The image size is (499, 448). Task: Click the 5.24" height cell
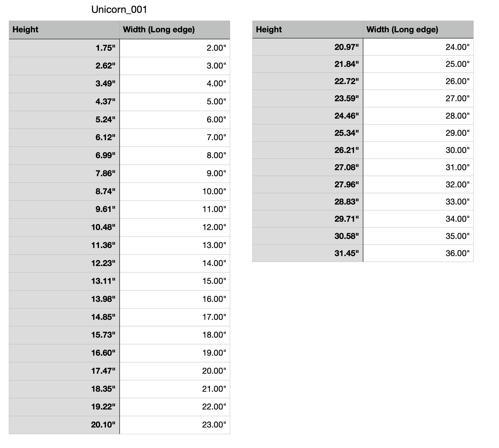(64, 120)
